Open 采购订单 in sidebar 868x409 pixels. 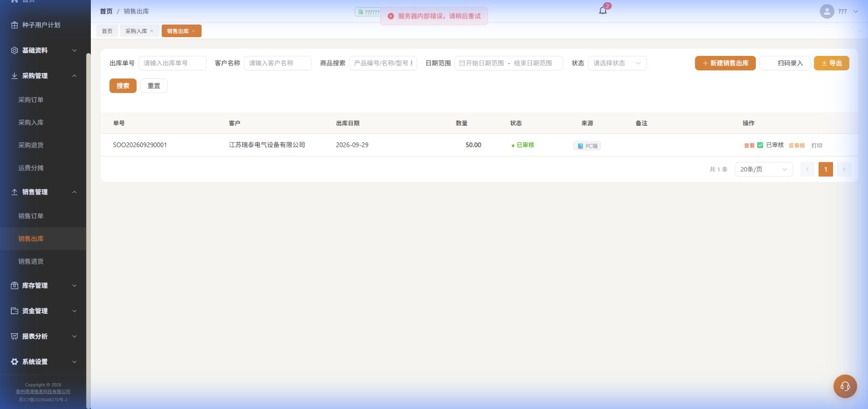(31, 100)
